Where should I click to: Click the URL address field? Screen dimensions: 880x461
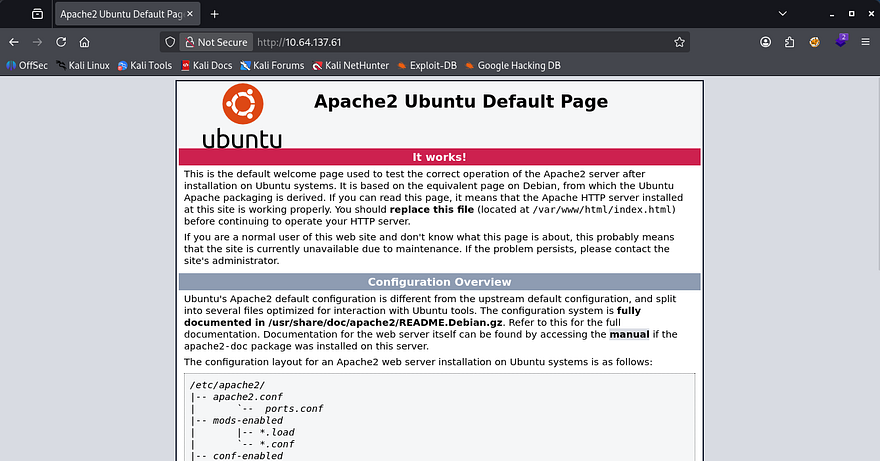pos(450,42)
